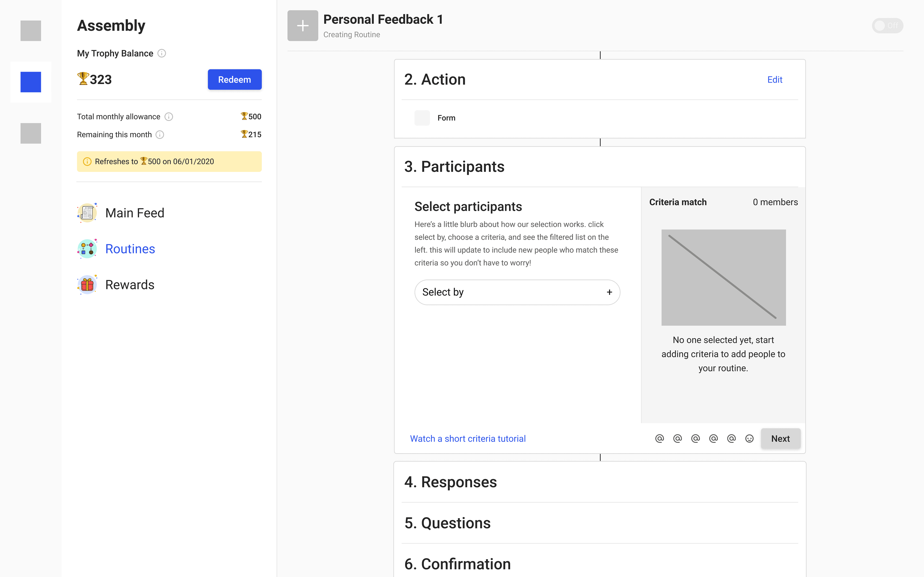The width and height of the screenshot is (924, 577).
Task: Click the smiley emoji icon beside Next
Action: pyautogui.click(x=749, y=439)
